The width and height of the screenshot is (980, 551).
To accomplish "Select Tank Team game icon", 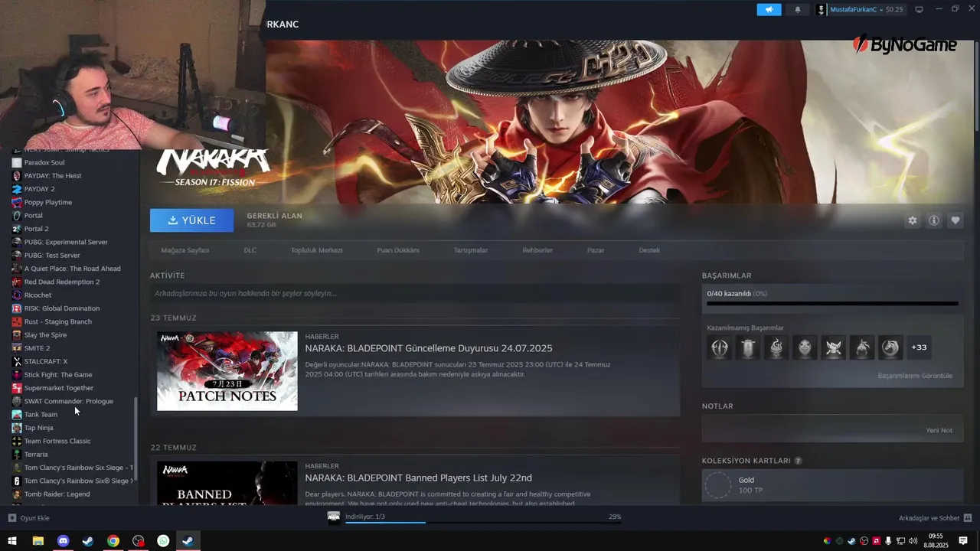I will tap(17, 415).
